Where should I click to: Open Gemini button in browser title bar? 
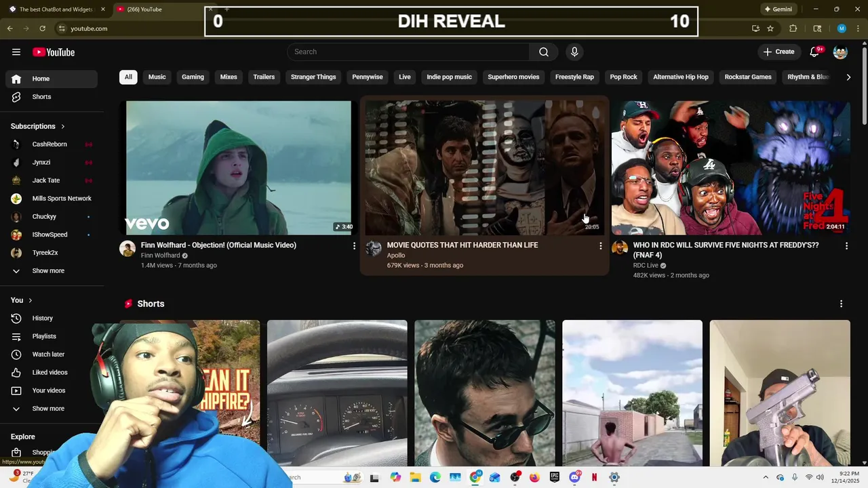778,9
